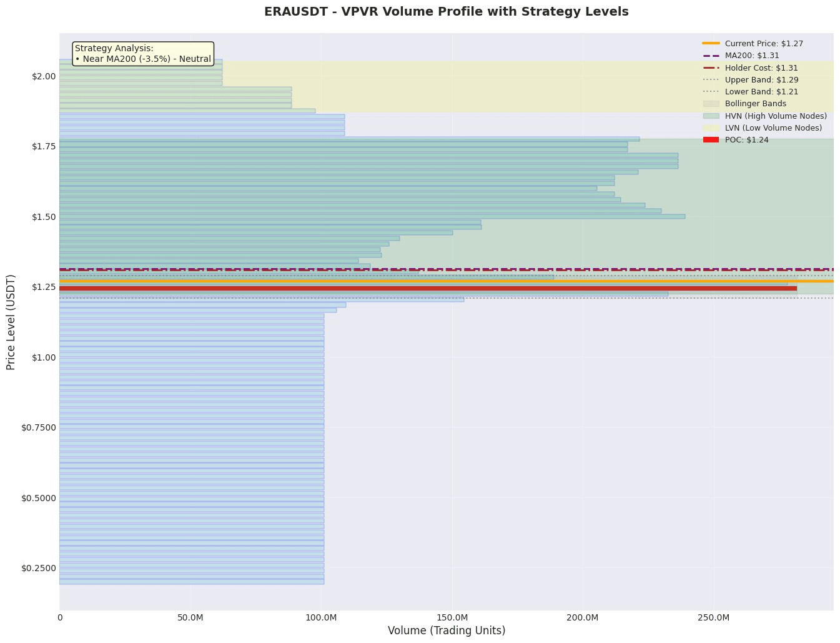Click the x-axis title Volume (Trading Units)
Image resolution: width=840 pixels, height=643 pixels.
(447, 631)
